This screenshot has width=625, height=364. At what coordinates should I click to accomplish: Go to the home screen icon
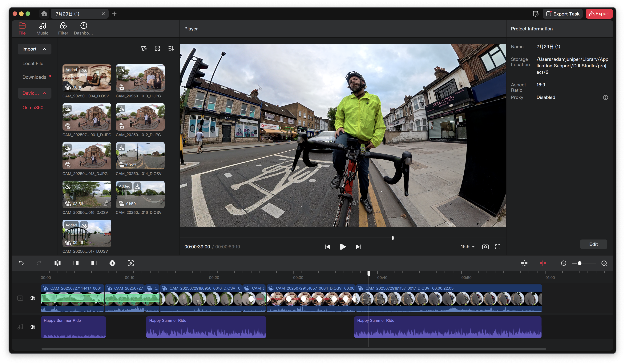44,14
